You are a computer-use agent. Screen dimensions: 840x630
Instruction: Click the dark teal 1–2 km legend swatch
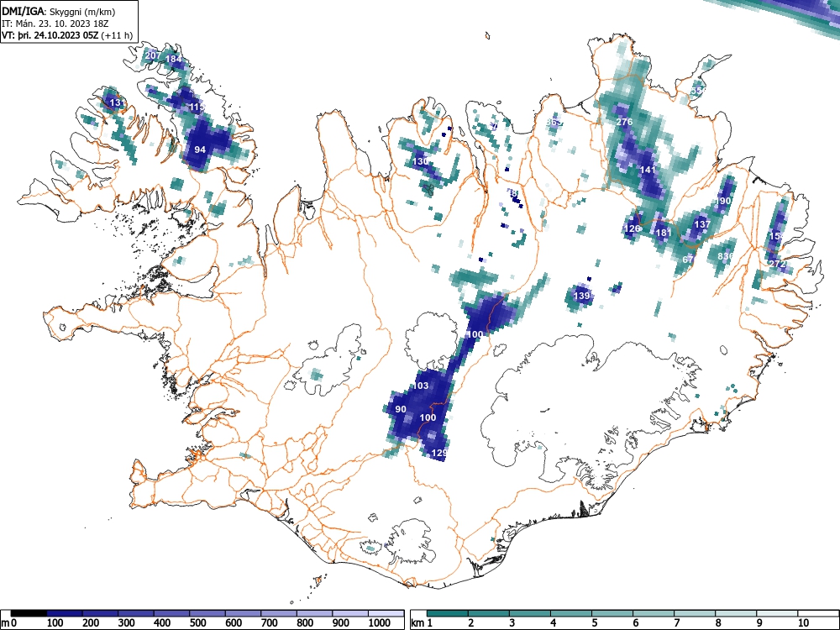(x=448, y=613)
